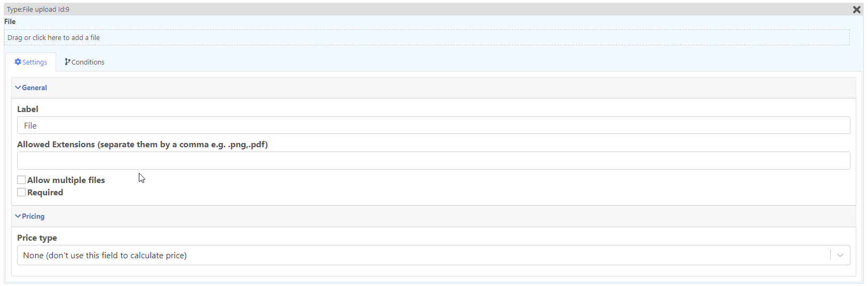This screenshot has height=286, width=868.
Task: Click the Required label text
Action: coord(45,193)
